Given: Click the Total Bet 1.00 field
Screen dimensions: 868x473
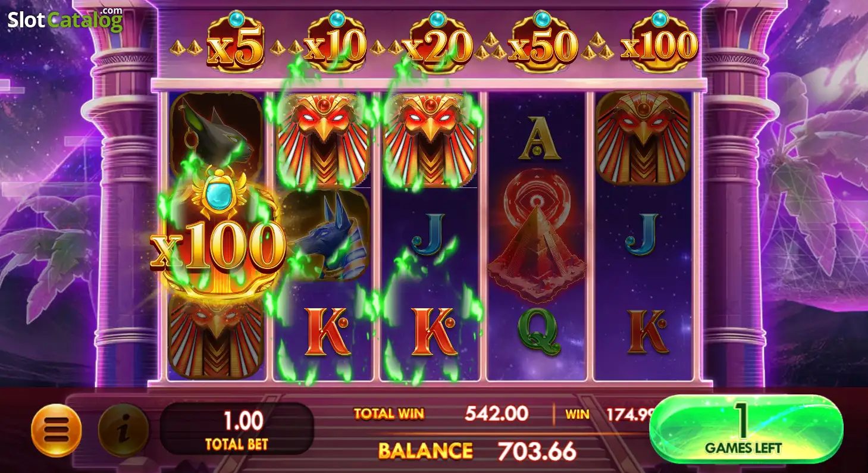Looking at the screenshot, I should pos(237,428).
